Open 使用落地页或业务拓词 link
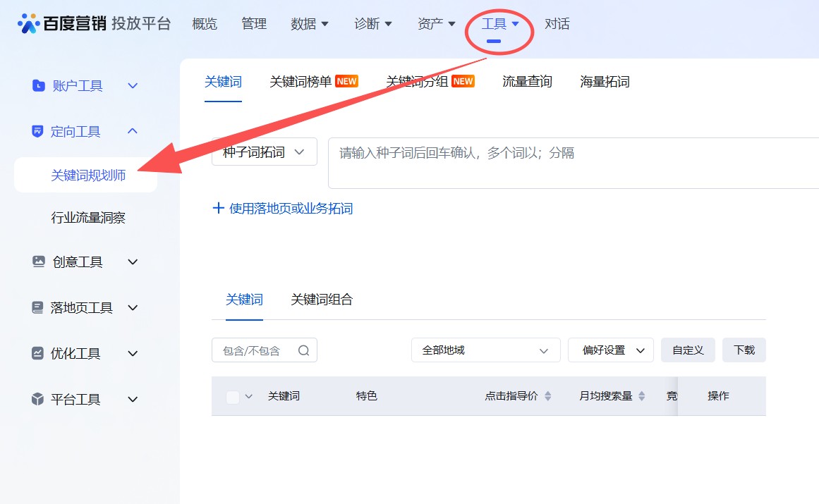This screenshot has width=819, height=504. coord(284,208)
